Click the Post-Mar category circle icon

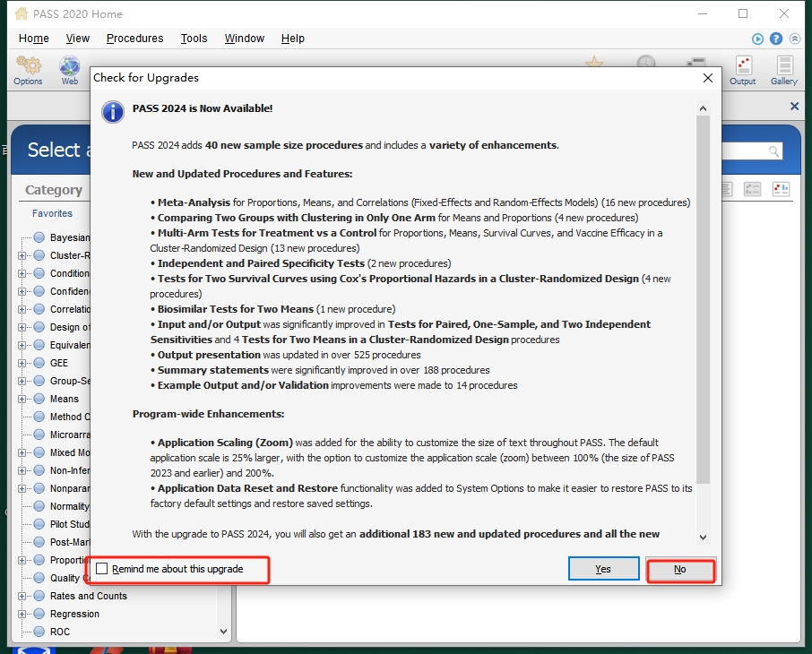pyautogui.click(x=39, y=542)
